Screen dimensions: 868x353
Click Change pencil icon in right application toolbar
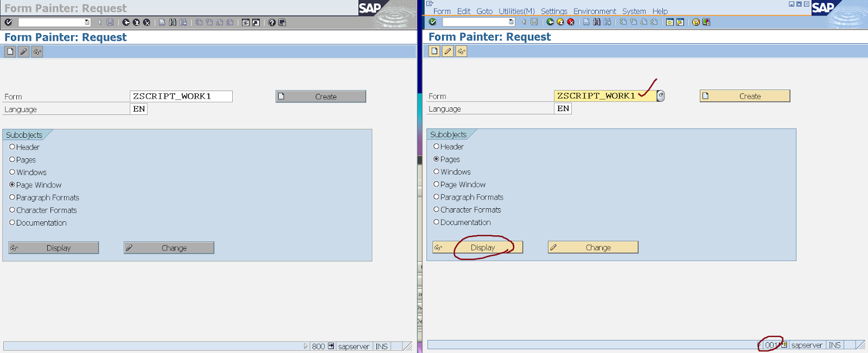(448, 51)
